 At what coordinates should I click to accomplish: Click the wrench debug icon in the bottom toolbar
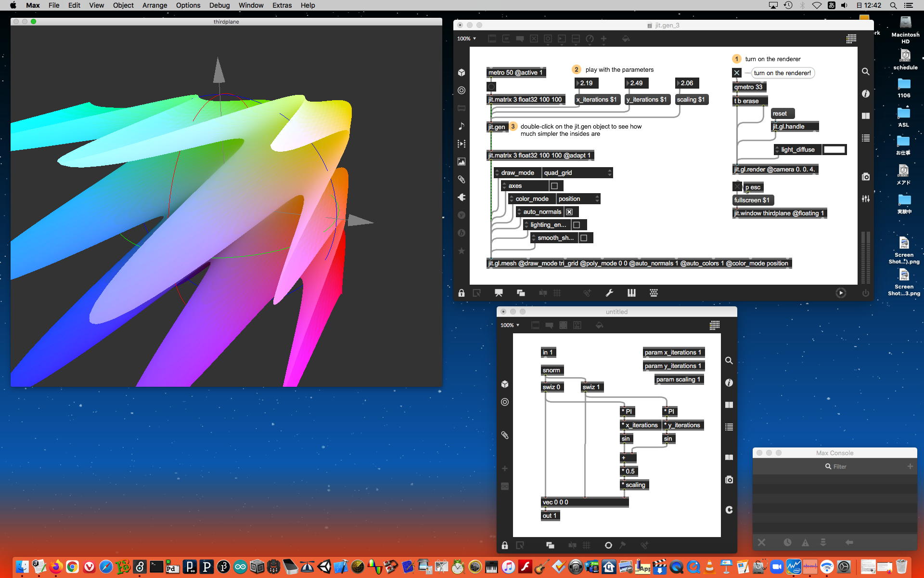[609, 293]
